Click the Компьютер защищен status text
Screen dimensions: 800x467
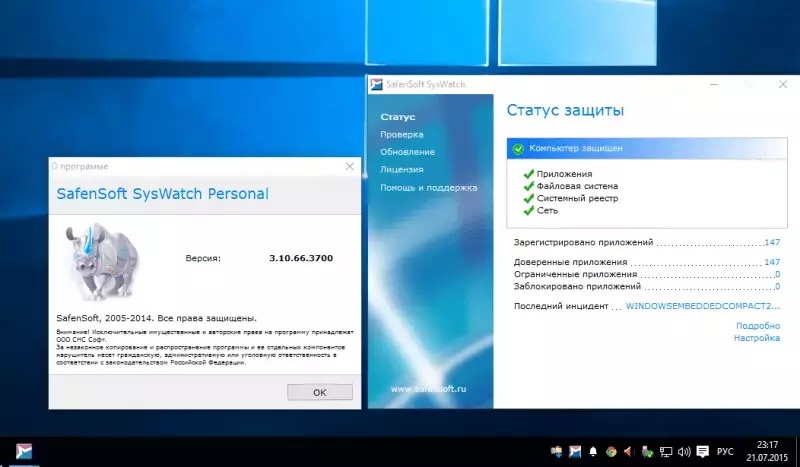point(576,148)
